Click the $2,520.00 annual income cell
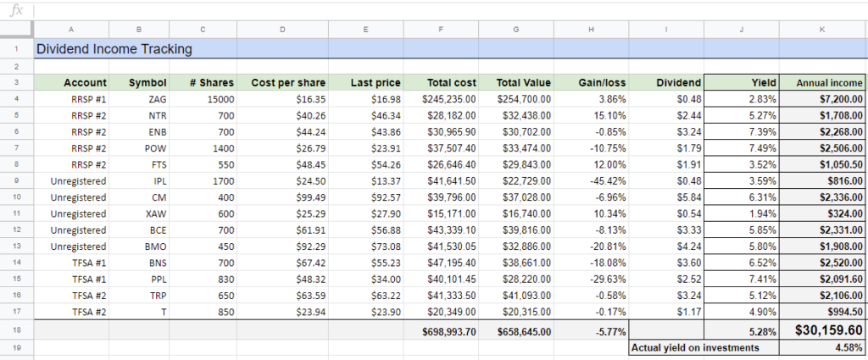 coord(822,263)
